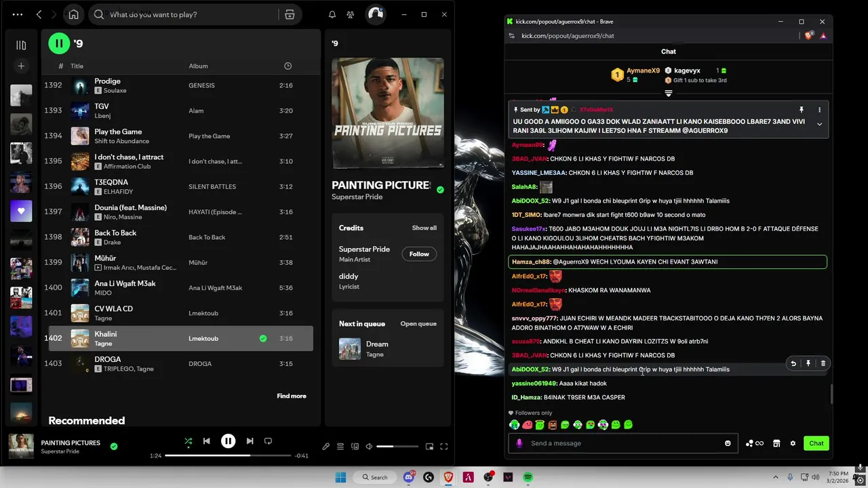Screen dimensions: 868x488
Task: Click the Chat header tab in Kick
Action: pos(669,52)
